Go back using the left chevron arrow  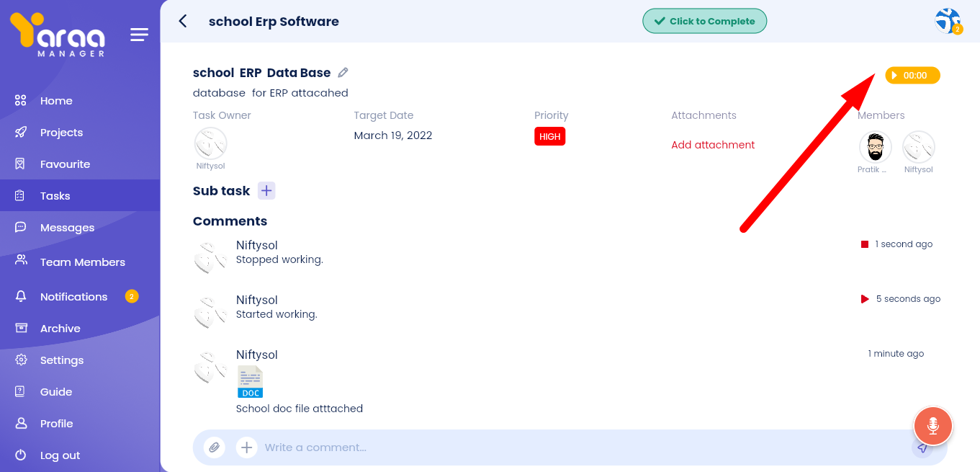tap(183, 22)
